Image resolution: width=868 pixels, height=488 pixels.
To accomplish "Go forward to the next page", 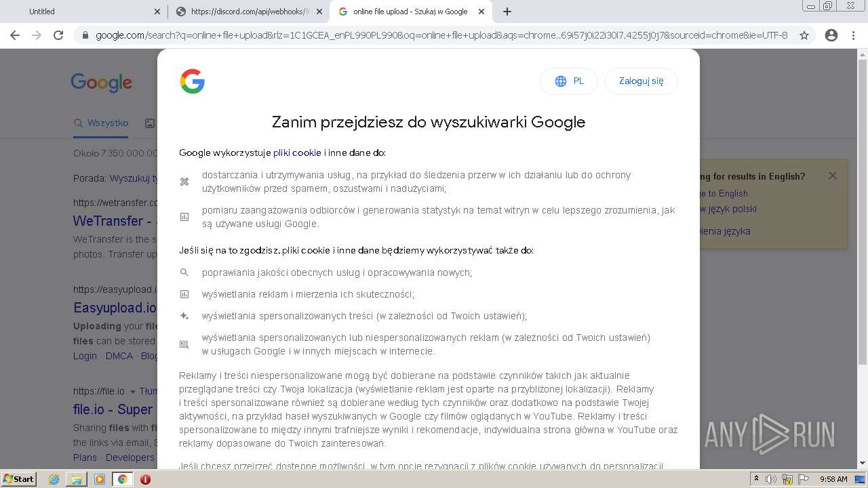I will (x=37, y=35).
